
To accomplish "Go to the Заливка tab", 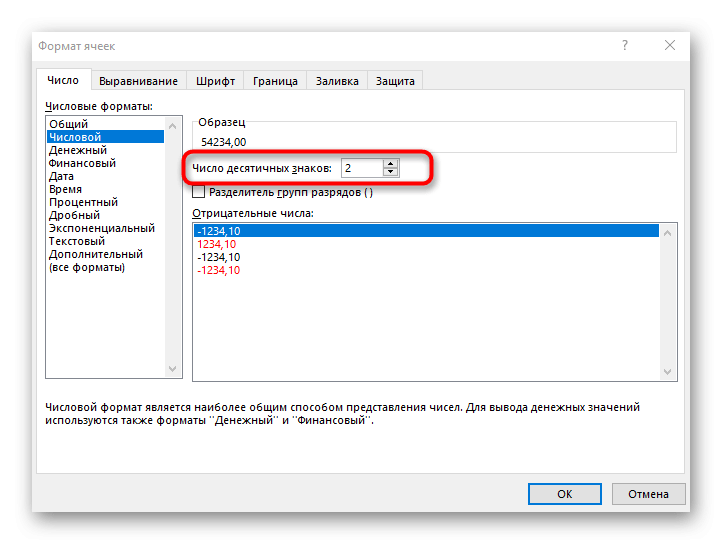I will click(337, 81).
